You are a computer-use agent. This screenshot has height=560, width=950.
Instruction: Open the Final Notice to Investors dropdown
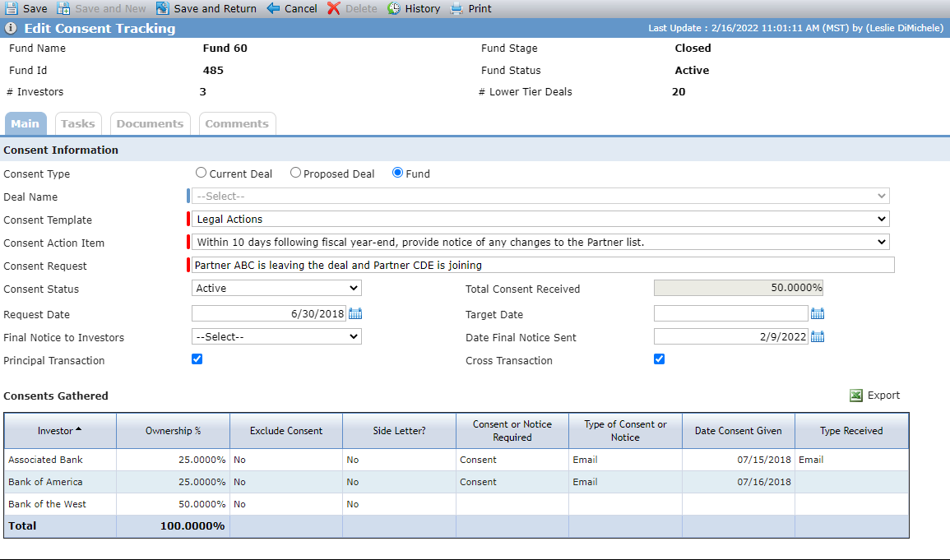276,336
